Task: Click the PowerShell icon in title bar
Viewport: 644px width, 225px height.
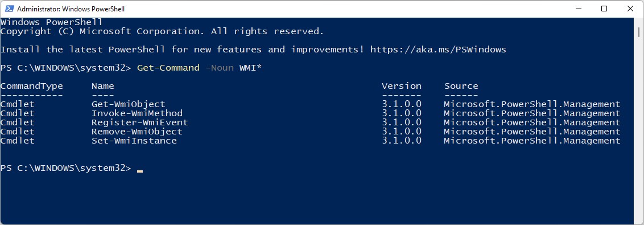Action: [9, 9]
